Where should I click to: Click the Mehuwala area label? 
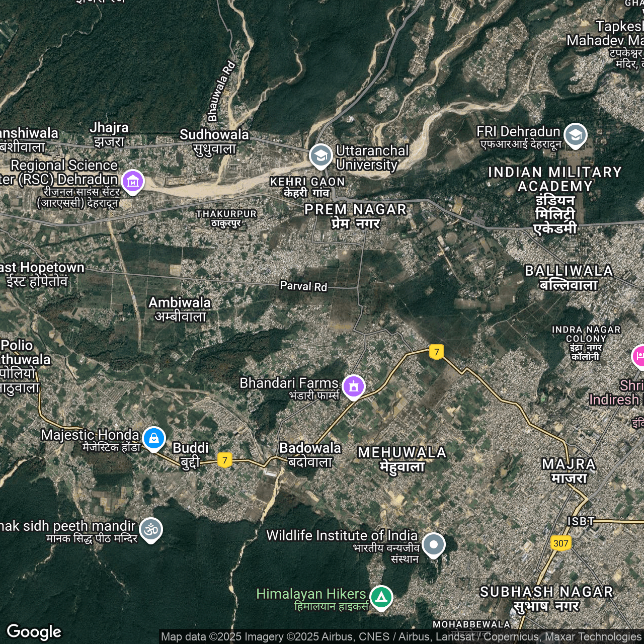coord(402,459)
